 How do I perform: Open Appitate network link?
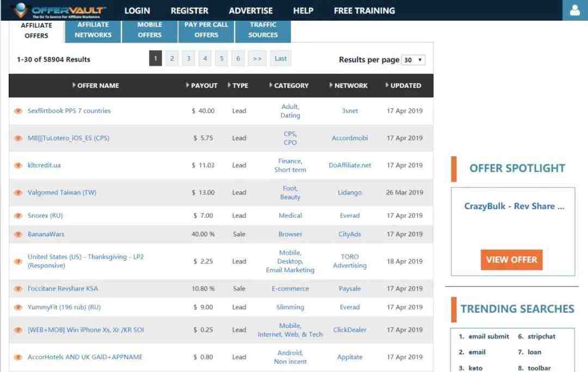tap(350, 357)
